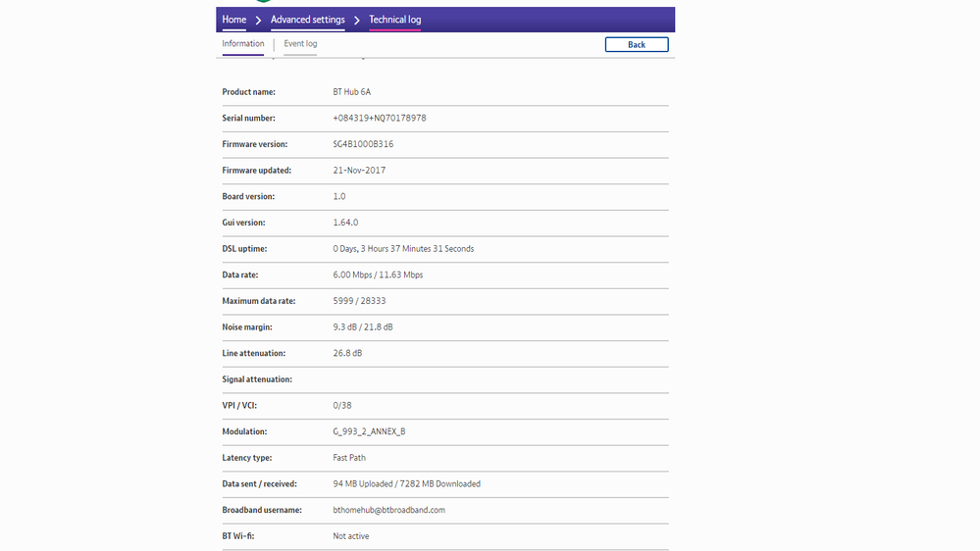
Task: Click the Maximum data rate label
Action: [259, 301]
